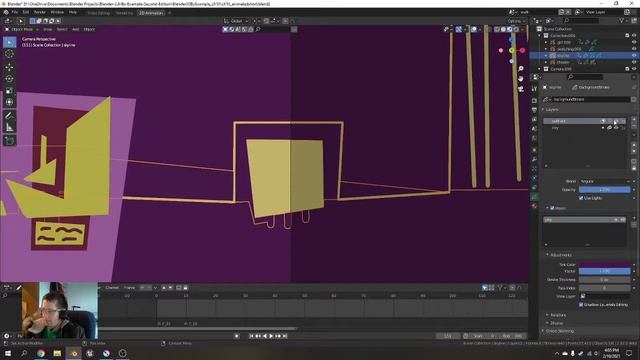Select the Add Cube tool
The image size is (640, 360).
point(9,141)
